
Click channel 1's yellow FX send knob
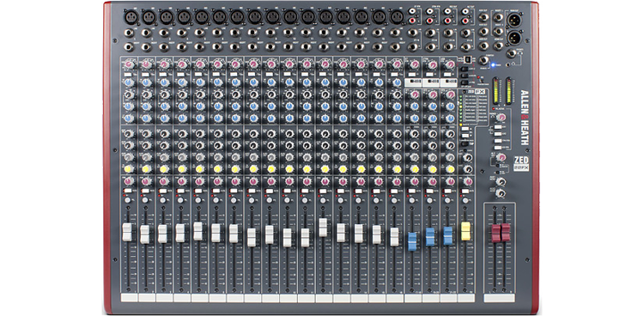128,169
